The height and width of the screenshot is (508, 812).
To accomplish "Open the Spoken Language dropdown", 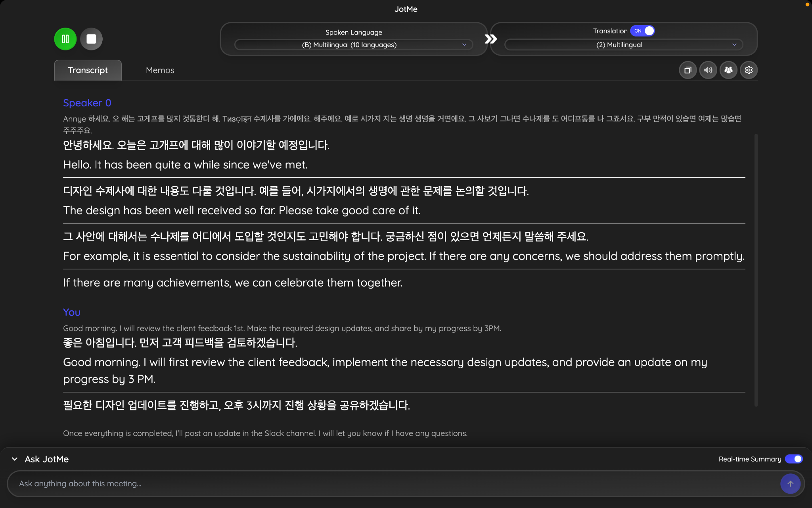I will click(354, 45).
